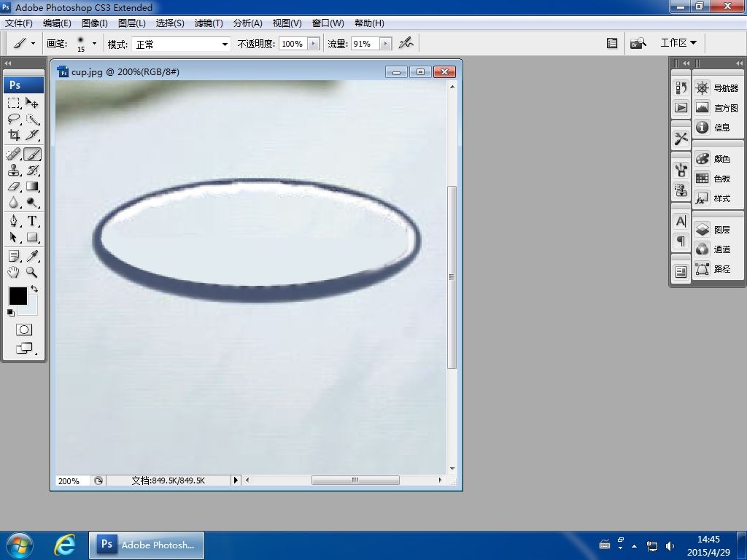
Task: Select the Move tool
Action: tap(32, 103)
